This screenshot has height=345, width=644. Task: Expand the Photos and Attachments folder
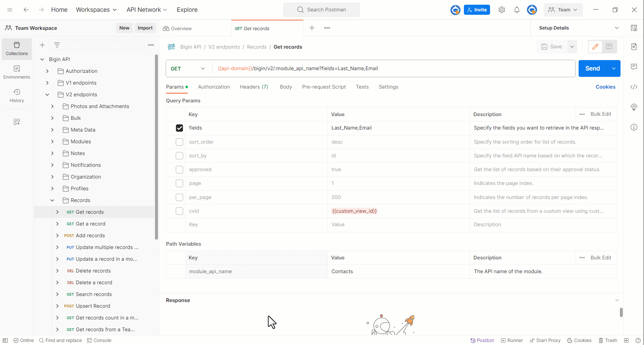[52, 106]
